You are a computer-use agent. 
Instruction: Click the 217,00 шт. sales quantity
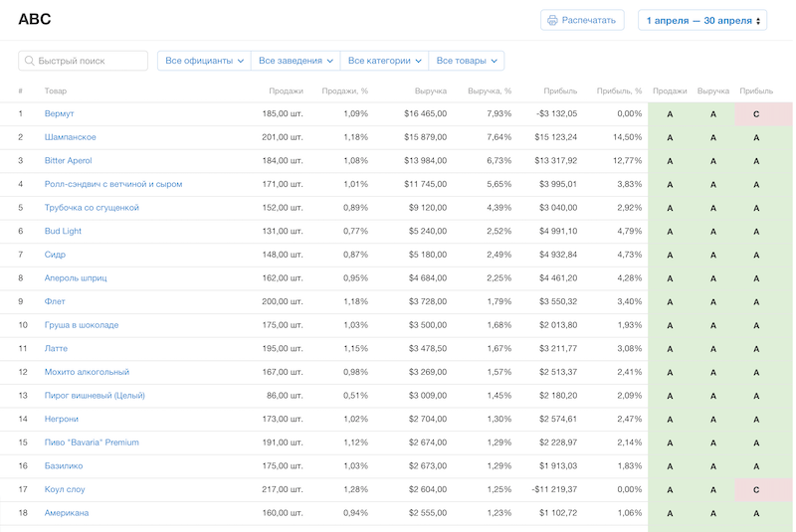pos(283,489)
